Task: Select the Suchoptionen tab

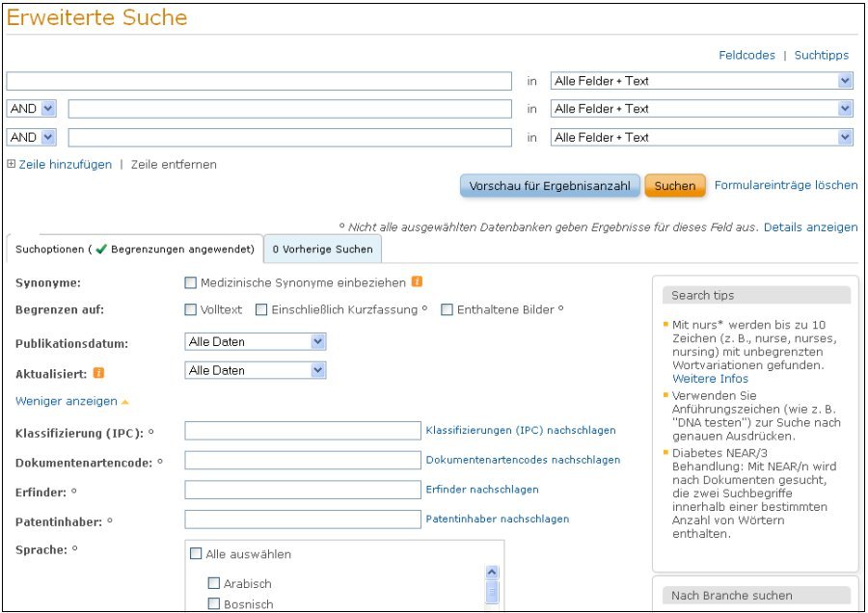Action: pyautogui.click(x=135, y=250)
